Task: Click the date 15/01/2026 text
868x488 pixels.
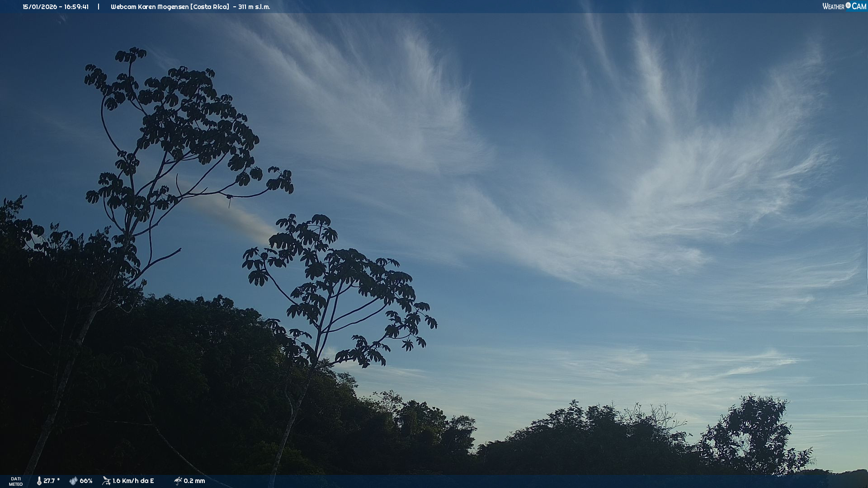Action: point(40,7)
